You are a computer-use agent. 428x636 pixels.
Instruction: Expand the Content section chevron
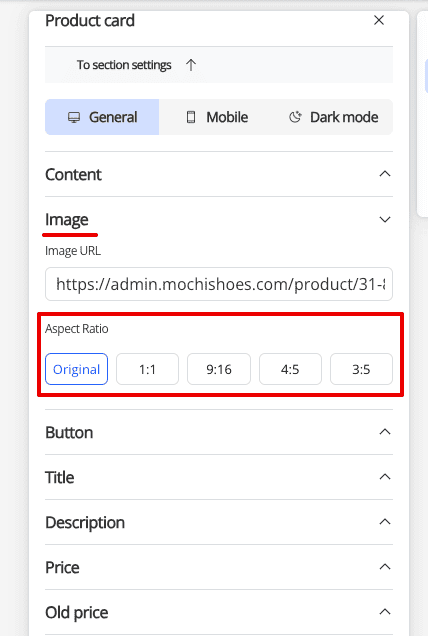pyautogui.click(x=385, y=174)
